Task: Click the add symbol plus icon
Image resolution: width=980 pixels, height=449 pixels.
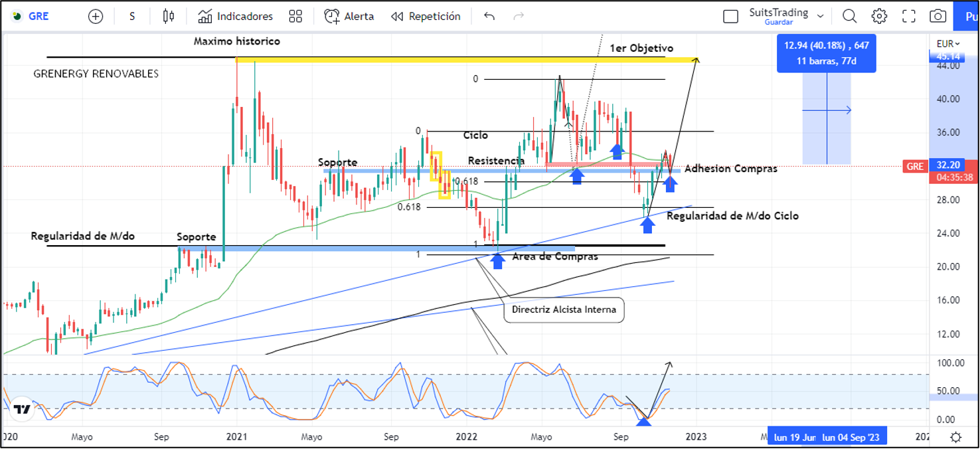Action: point(96,17)
